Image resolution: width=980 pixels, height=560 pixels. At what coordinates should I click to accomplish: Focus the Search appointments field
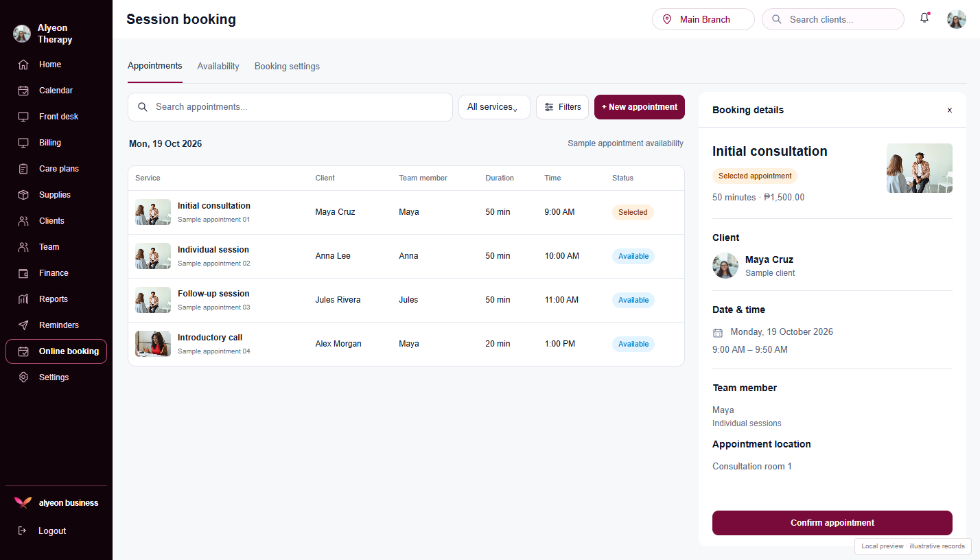(x=290, y=107)
